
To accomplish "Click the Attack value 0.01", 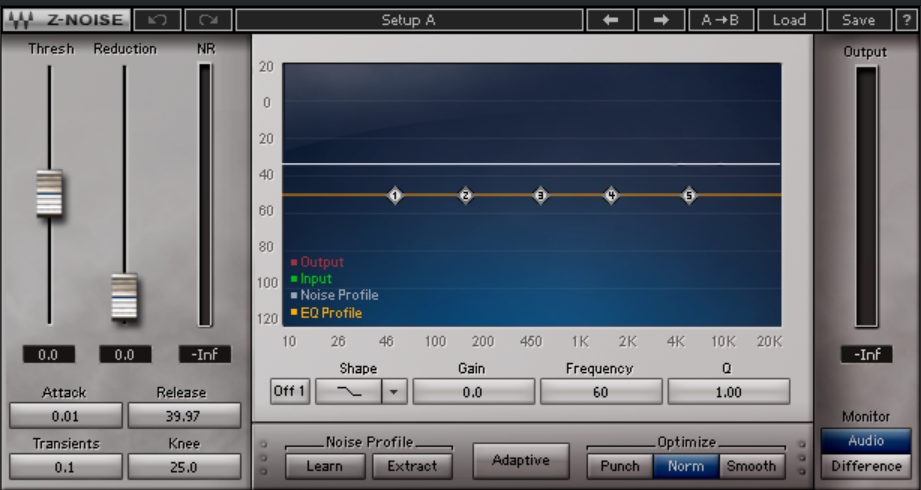I will (66, 416).
